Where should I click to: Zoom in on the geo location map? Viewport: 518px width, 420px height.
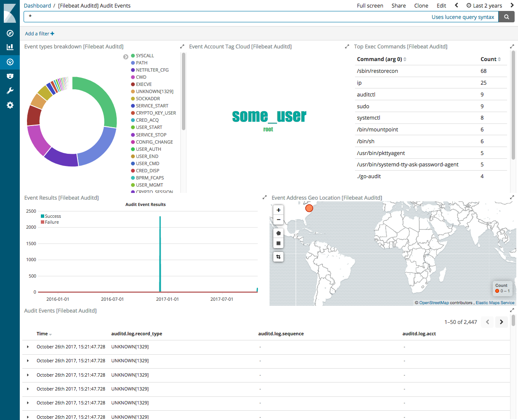278,209
